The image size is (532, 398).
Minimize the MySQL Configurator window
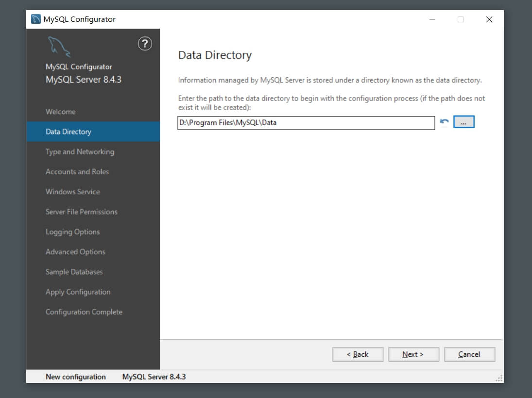tap(432, 19)
